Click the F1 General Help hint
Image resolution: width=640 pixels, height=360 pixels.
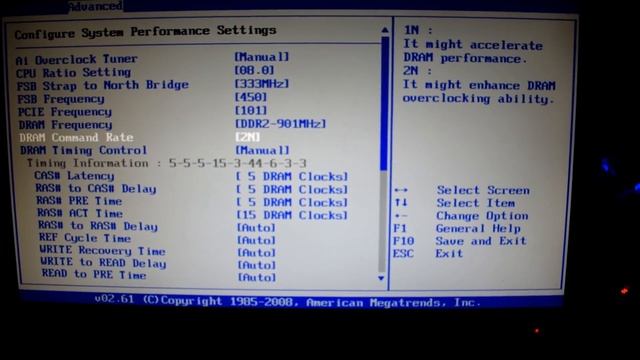pyautogui.click(x=457, y=229)
